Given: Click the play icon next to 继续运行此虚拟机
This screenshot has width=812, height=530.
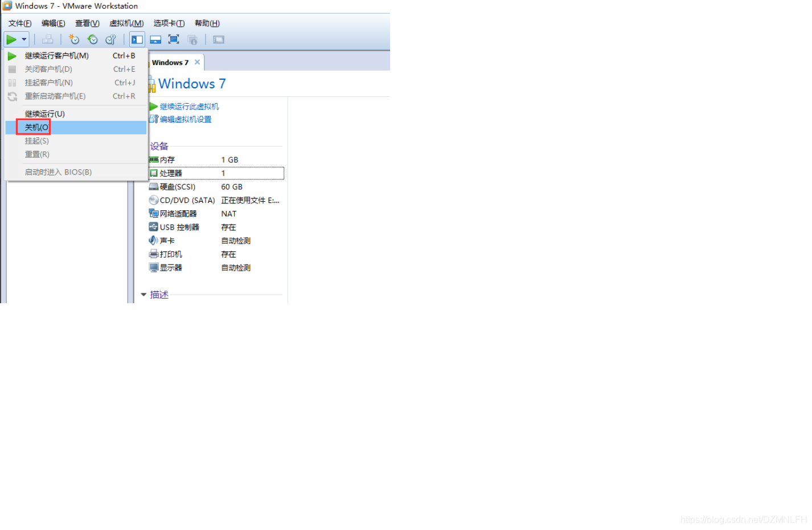Looking at the screenshot, I should coord(153,107).
